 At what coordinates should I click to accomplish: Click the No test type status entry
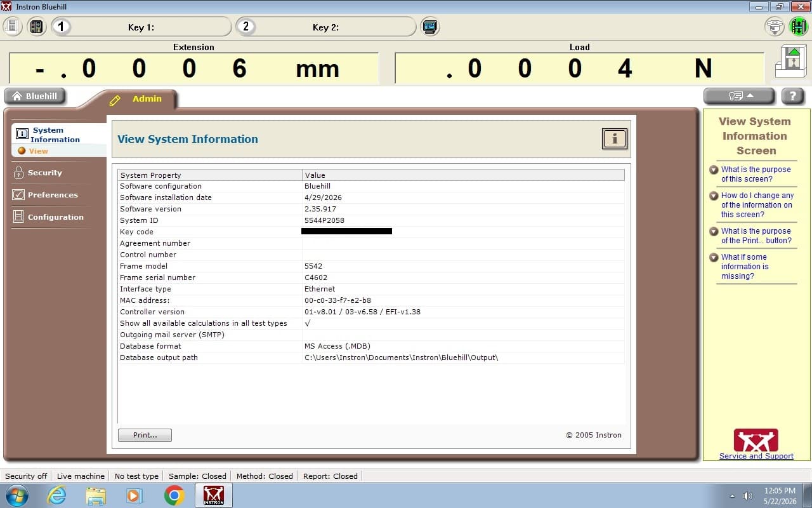[136, 476]
